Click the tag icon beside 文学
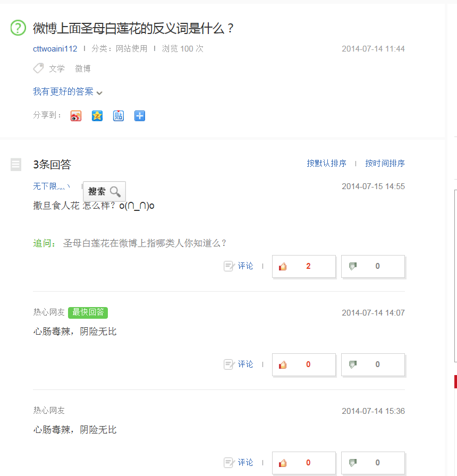This screenshot has height=476, width=457. point(38,69)
